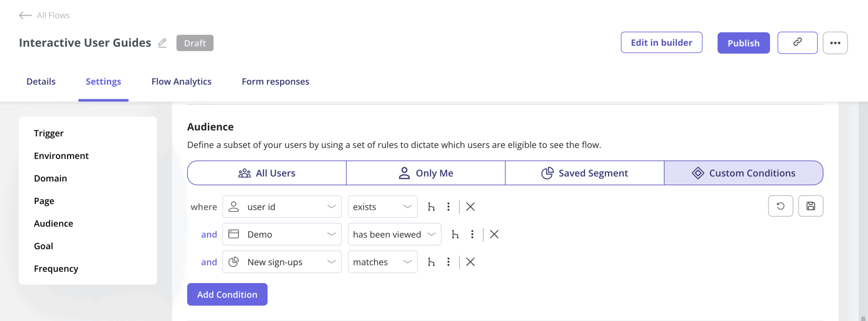Open the user id attribute dropdown
868x321 pixels.
(282, 207)
